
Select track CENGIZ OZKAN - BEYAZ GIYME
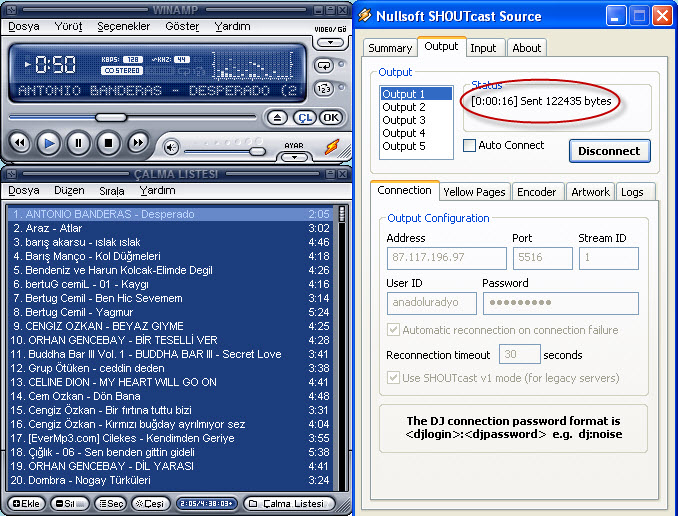(170, 326)
